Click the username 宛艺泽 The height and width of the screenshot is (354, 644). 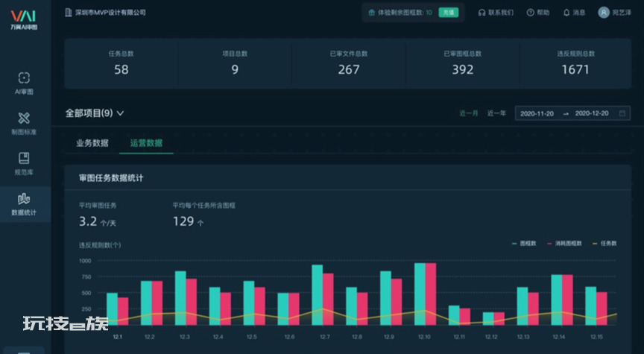622,13
